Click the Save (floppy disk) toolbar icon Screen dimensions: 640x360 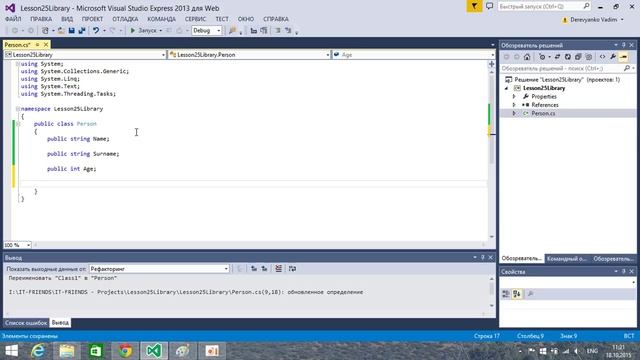pyautogui.click(x=71, y=31)
